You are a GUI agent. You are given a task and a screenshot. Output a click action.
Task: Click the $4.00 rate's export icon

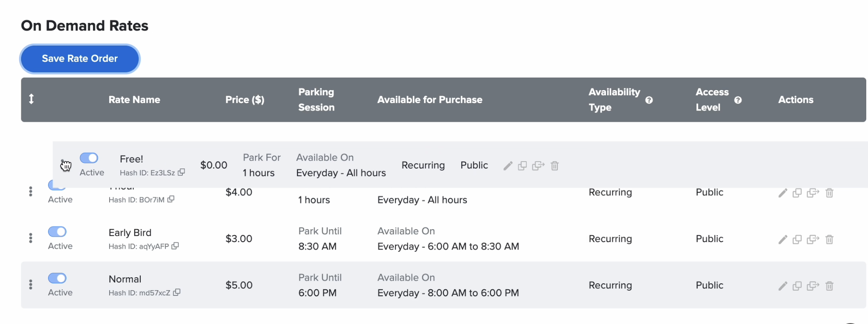[x=813, y=193]
